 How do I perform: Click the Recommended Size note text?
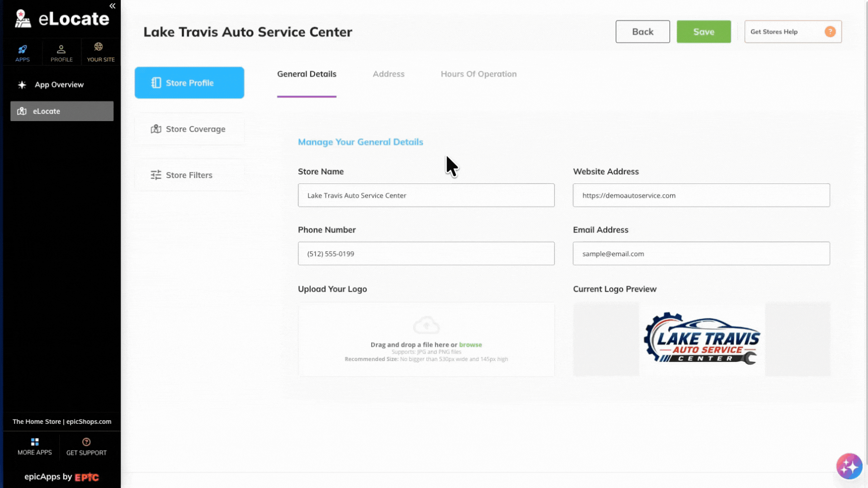click(x=426, y=359)
